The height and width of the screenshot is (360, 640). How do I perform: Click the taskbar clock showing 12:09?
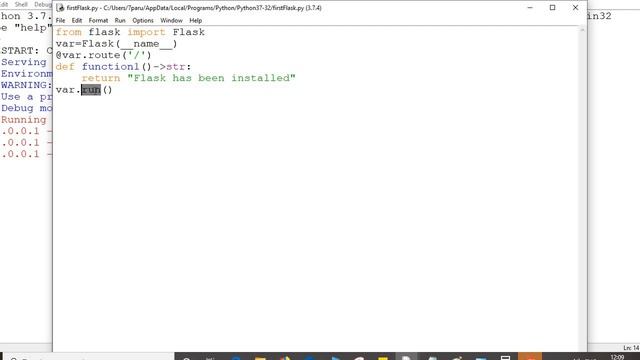617,357
